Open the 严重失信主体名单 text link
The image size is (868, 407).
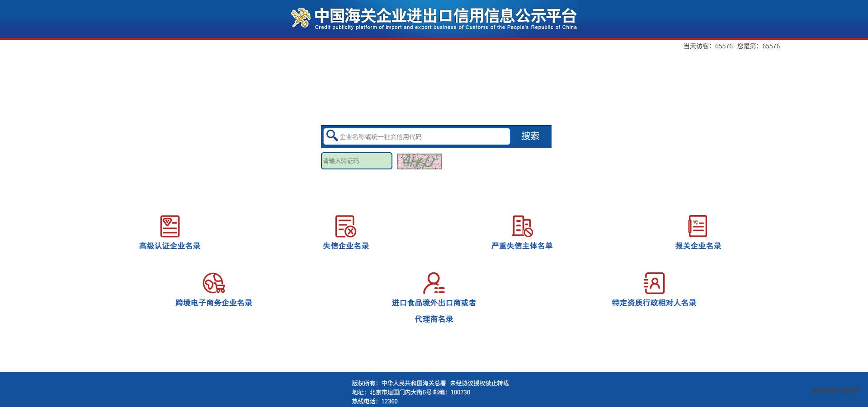point(522,246)
